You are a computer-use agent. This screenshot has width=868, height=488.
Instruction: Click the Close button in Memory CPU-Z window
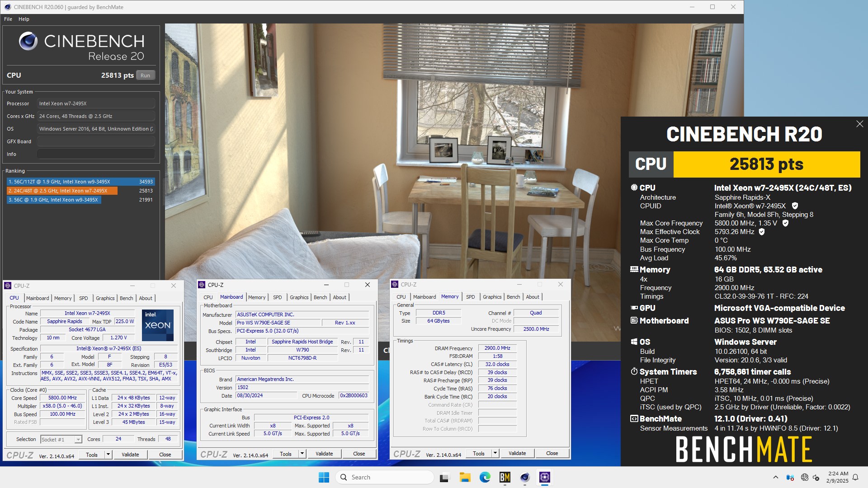point(552,453)
